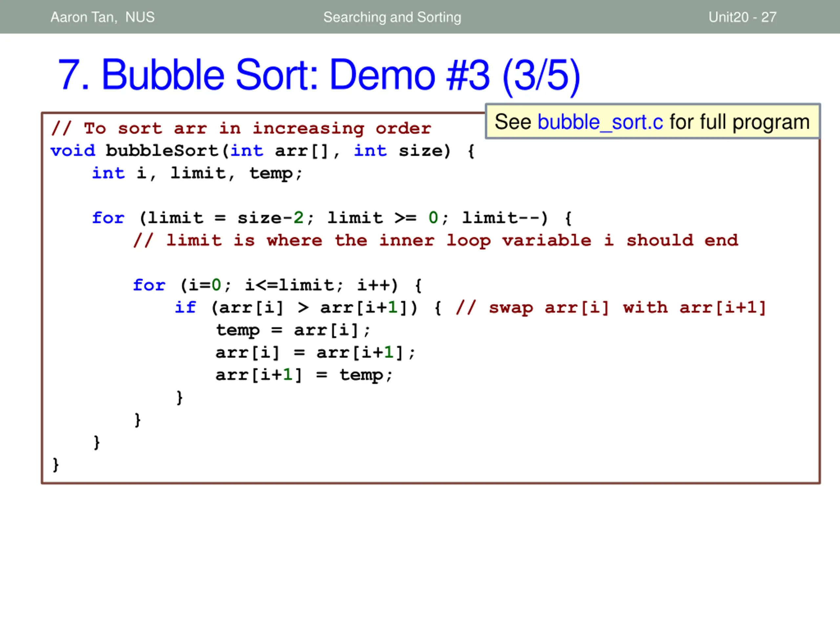Click the closing brace of the if block
The width and height of the screenshot is (840, 630).
pos(179,397)
